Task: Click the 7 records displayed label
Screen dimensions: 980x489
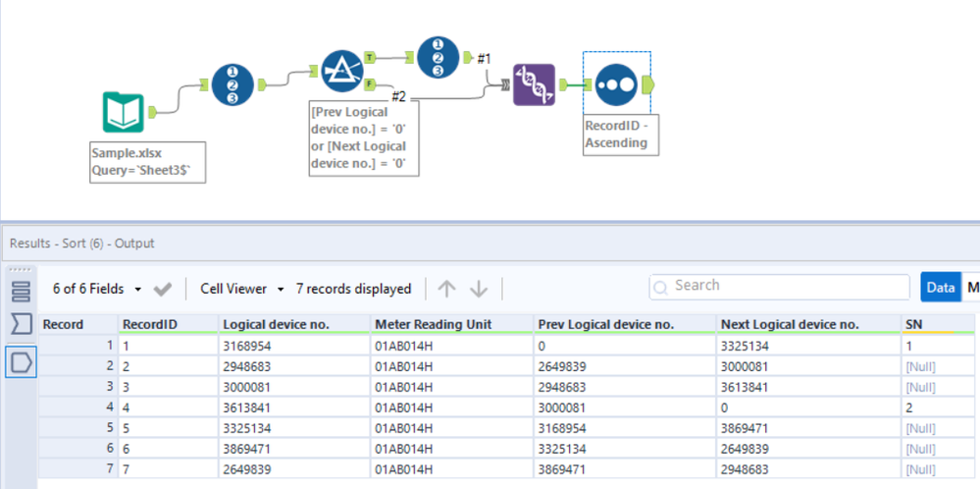Action: pyautogui.click(x=354, y=289)
